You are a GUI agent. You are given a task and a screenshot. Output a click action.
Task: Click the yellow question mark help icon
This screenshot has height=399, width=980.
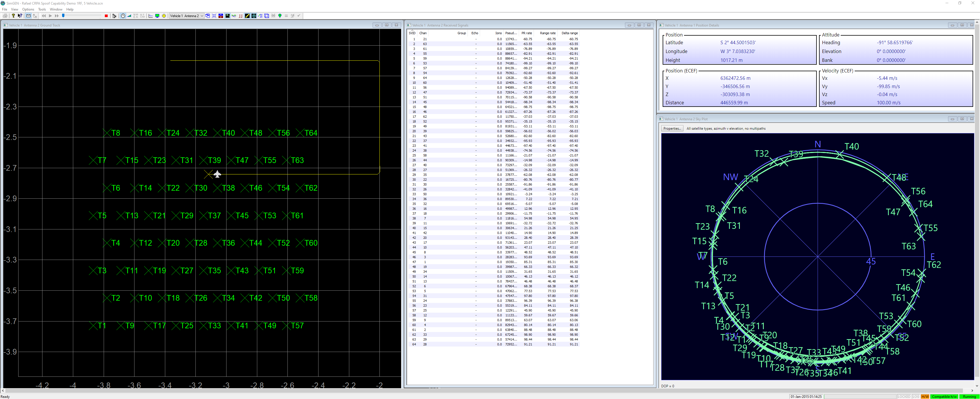pos(13,16)
